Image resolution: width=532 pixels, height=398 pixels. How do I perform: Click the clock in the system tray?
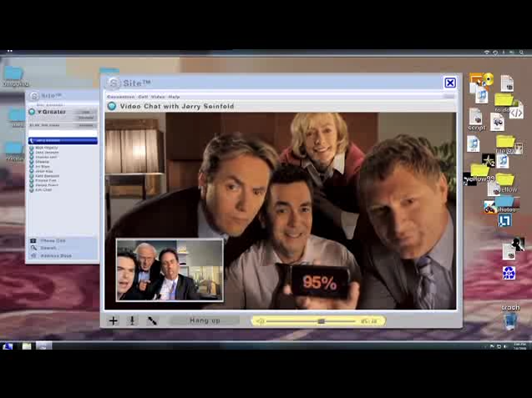pyautogui.click(x=519, y=346)
